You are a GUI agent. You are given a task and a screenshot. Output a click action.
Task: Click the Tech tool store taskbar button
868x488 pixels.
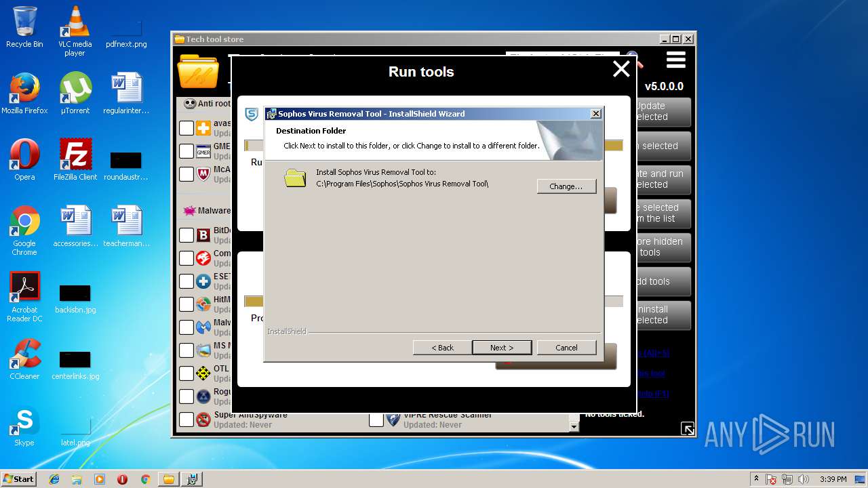pyautogui.click(x=168, y=479)
